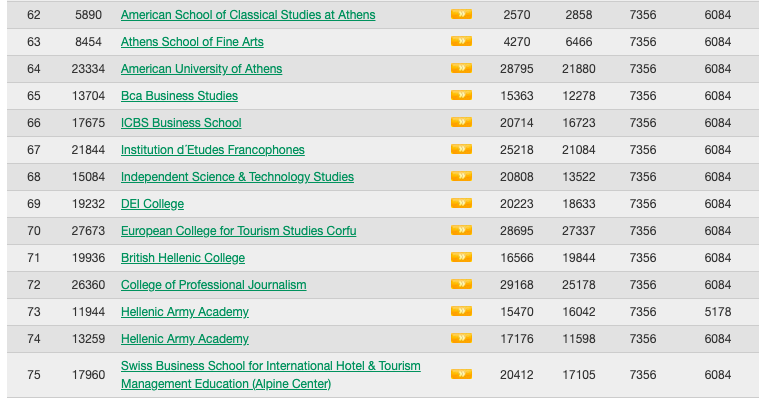The height and width of the screenshot is (400, 760).
Task: Follow Independent Science & Technology Studies link
Action: point(237,177)
